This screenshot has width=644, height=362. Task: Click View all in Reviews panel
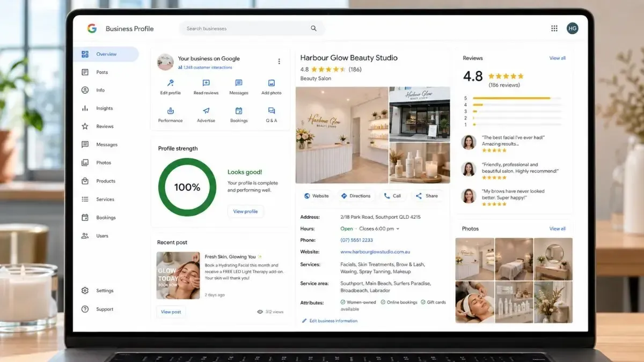(558, 58)
